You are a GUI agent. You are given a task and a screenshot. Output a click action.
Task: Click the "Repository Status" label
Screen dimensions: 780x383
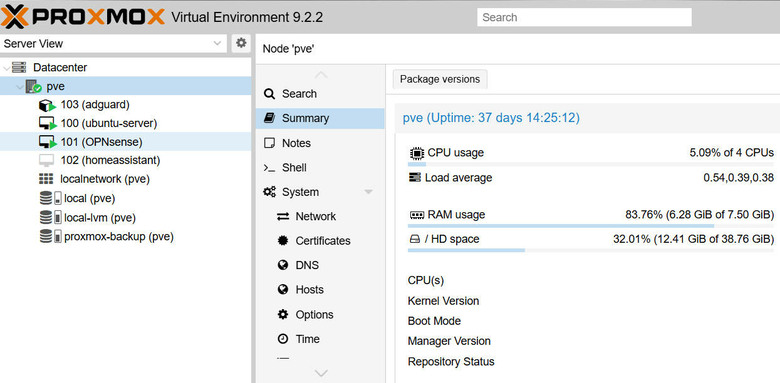point(451,362)
